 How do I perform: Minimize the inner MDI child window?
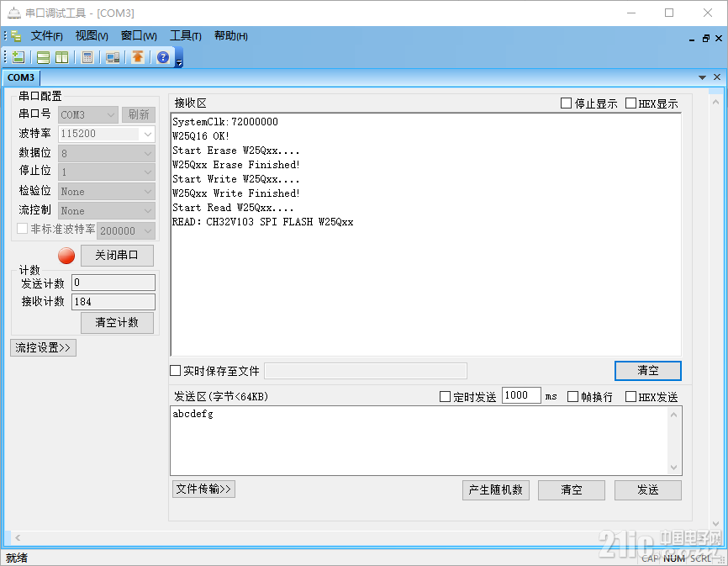coord(692,39)
